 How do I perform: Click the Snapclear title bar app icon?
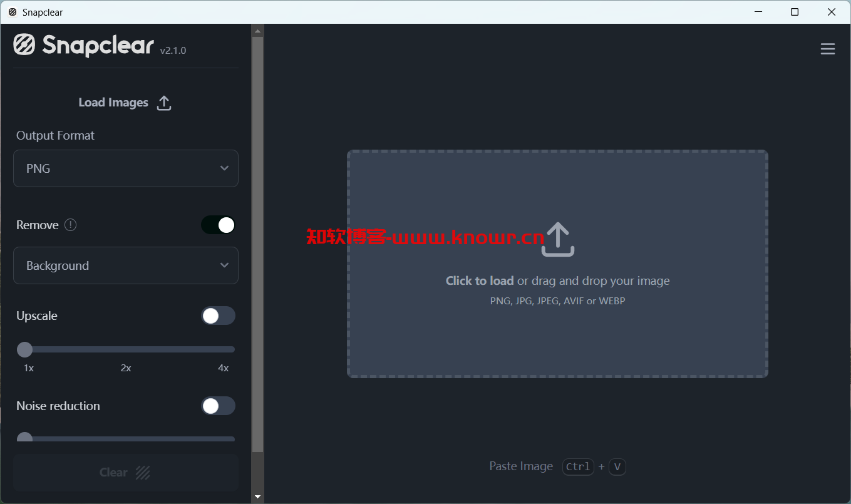[13, 12]
